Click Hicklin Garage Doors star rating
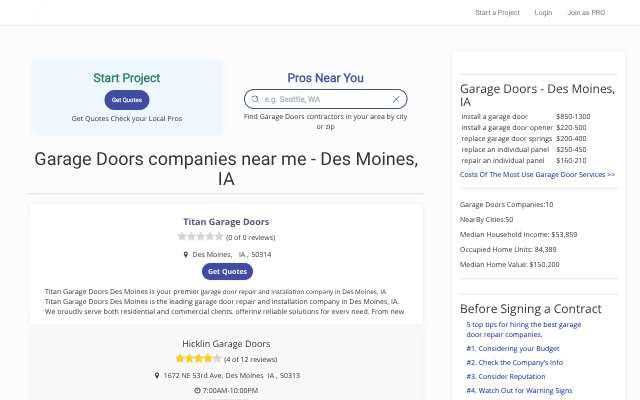Screen dimensions: 640x400 (x=198, y=359)
